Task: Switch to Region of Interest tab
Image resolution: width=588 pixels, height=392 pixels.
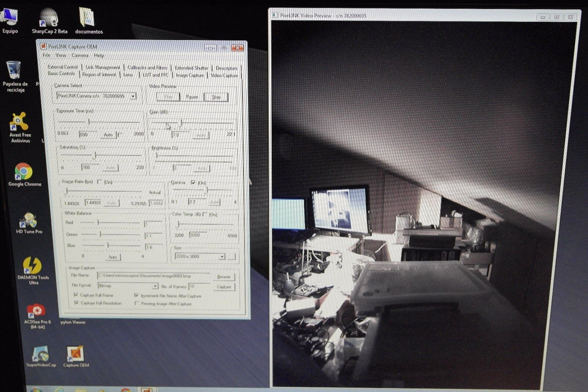Action: (x=99, y=74)
